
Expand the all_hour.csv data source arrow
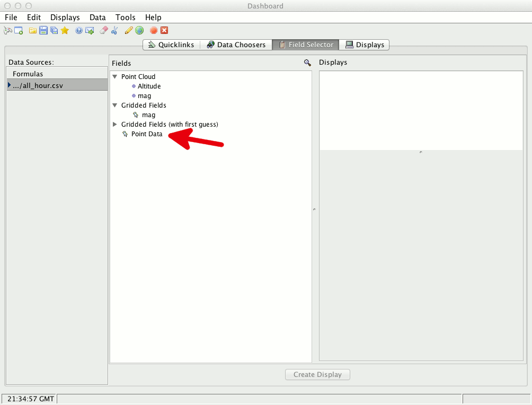(10, 85)
